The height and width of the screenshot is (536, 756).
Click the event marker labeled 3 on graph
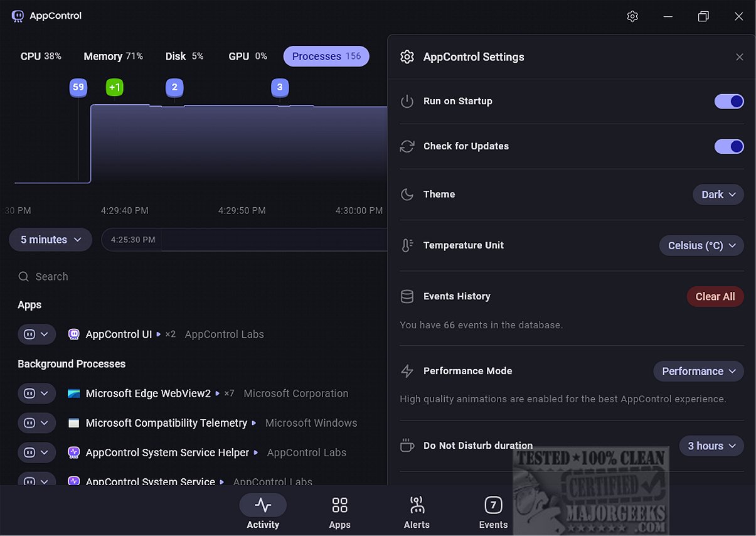pyautogui.click(x=280, y=87)
